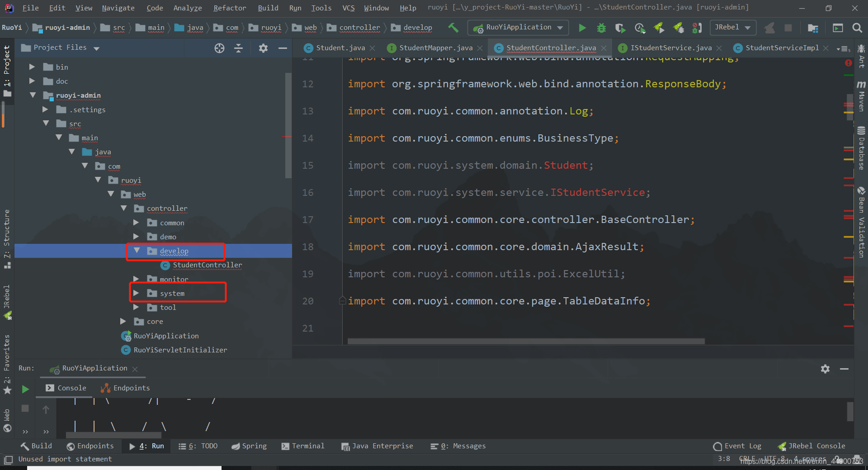
Task: Open the Refactor menu
Action: coord(230,8)
